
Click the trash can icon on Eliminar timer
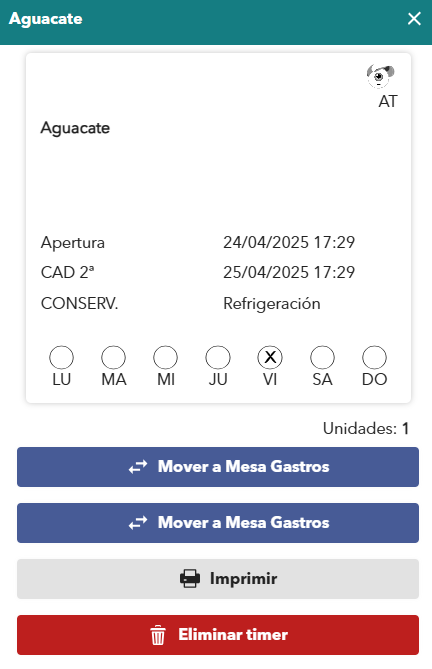158,635
